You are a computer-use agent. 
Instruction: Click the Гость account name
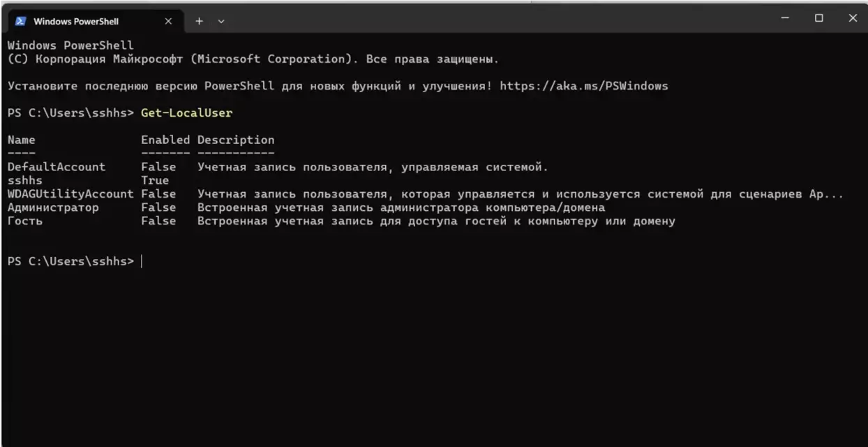[x=24, y=221]
